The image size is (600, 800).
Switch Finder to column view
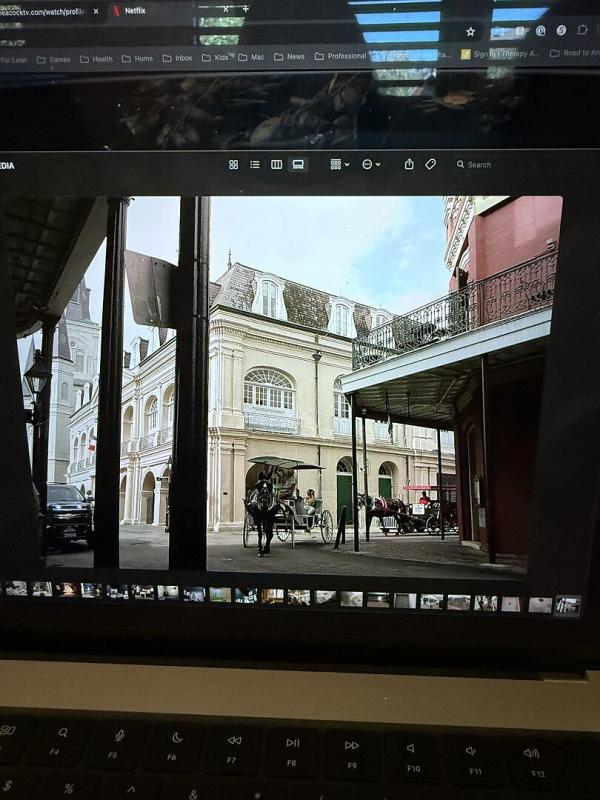tap(276, 164)
